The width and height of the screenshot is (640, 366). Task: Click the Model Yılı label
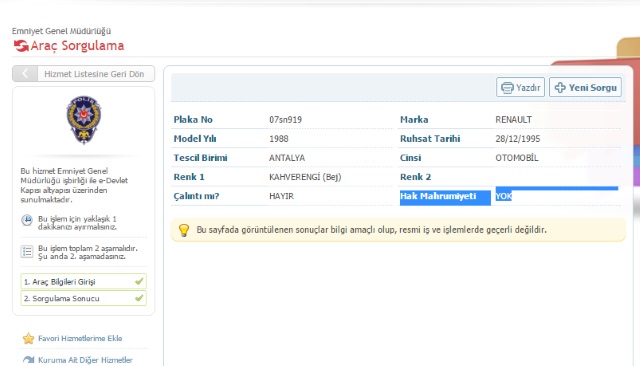(195, 139)
